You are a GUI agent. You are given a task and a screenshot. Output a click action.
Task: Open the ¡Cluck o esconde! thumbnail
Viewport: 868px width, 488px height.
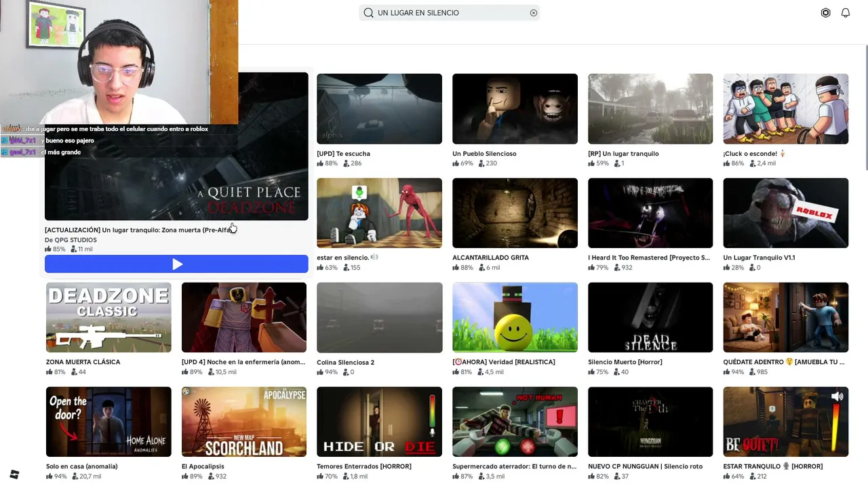(x=786, y=108)
